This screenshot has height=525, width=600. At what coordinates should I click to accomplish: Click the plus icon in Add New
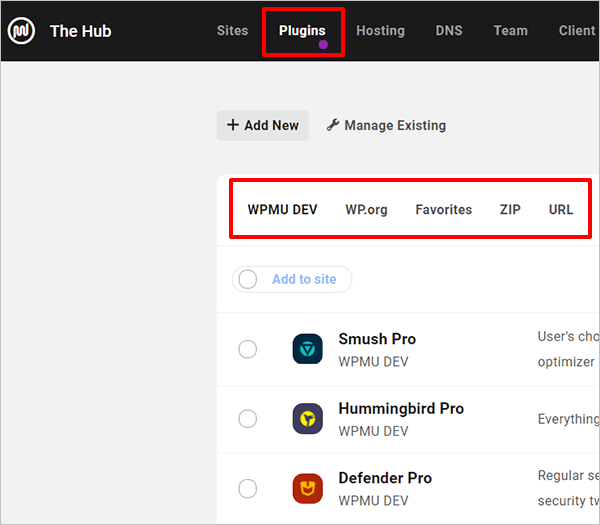pos(233,125)
